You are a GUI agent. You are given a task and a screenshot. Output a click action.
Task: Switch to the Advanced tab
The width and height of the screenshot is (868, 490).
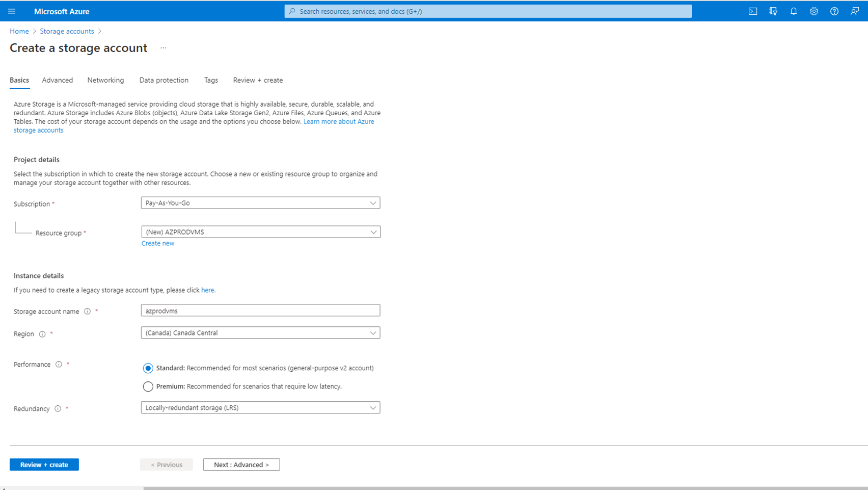pyautogui.click(x=57, y=80)
